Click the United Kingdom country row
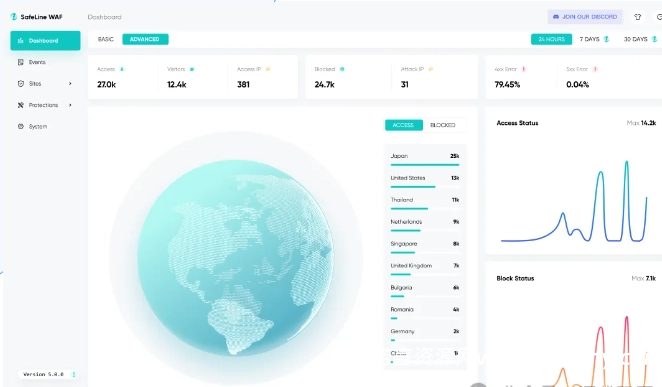This screenshot has height=387, width=662. (425, 269)
